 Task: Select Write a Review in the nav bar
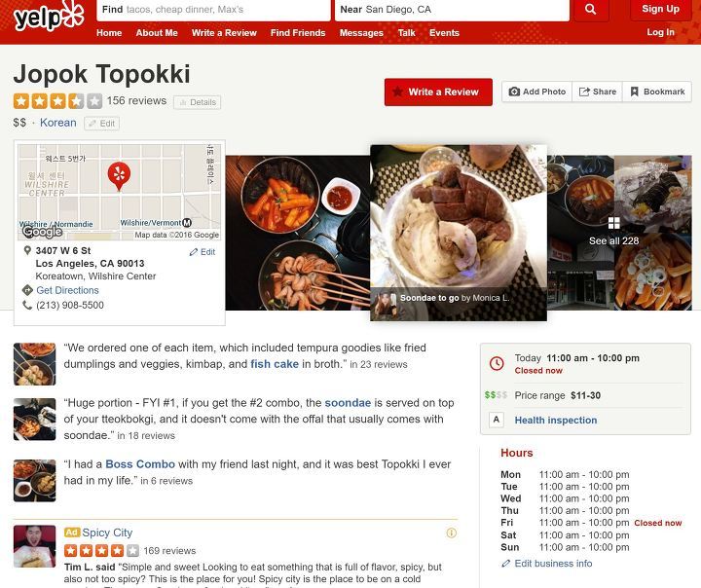coord(224,33)
